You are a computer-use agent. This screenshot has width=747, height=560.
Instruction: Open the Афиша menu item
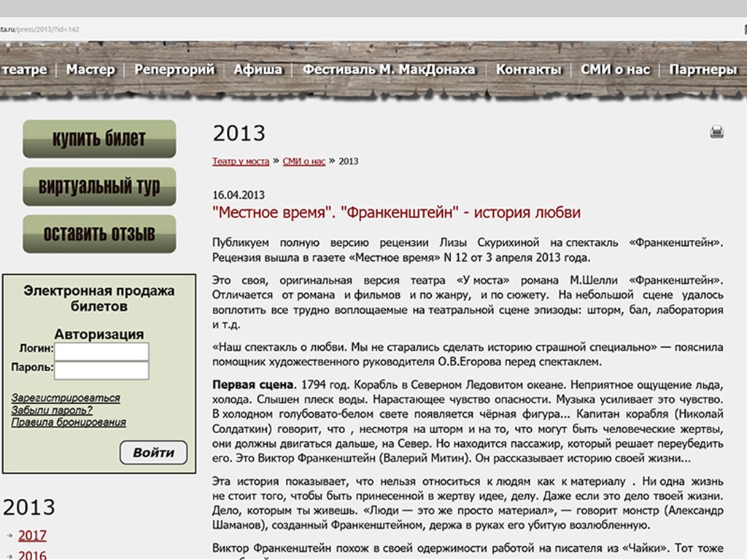click(x=258, y=69)
